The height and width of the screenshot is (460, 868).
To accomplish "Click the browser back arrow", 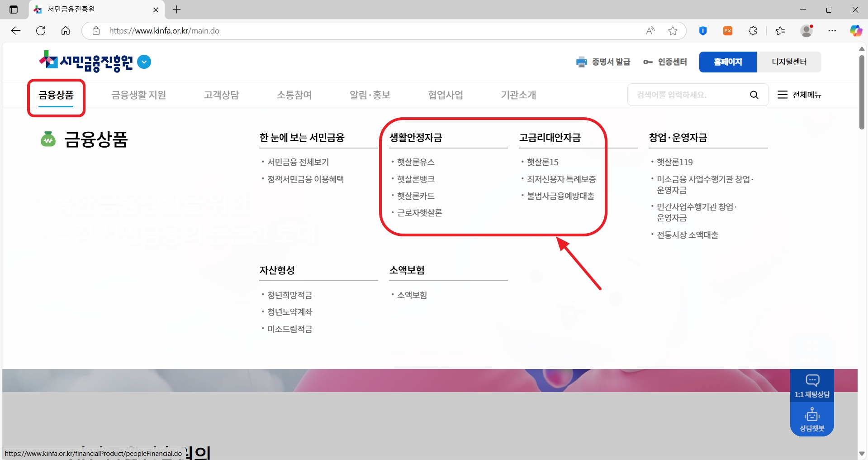I will tap(16, 31).
